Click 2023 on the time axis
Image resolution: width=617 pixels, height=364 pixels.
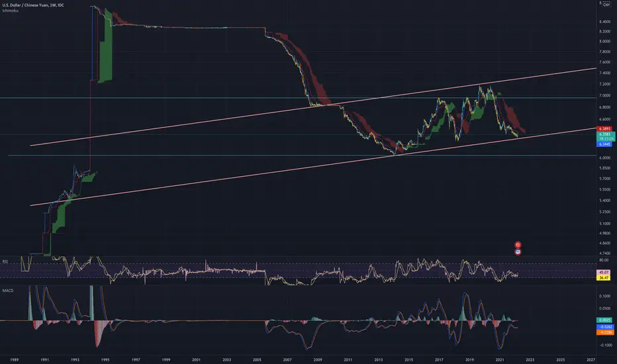click(530, 359)
